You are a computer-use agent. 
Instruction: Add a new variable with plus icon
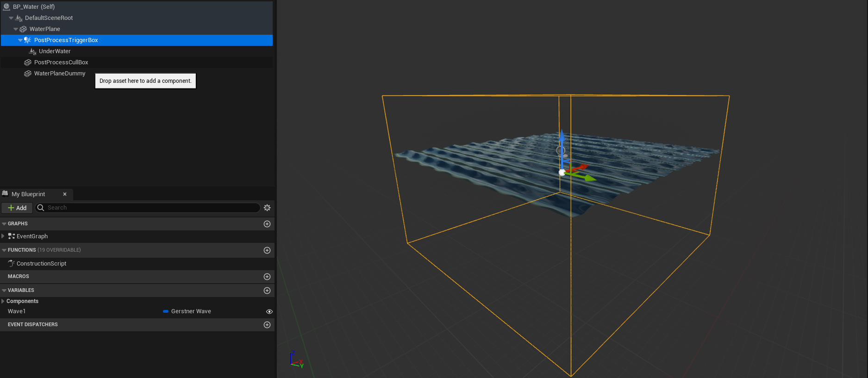tap(267, 291)
